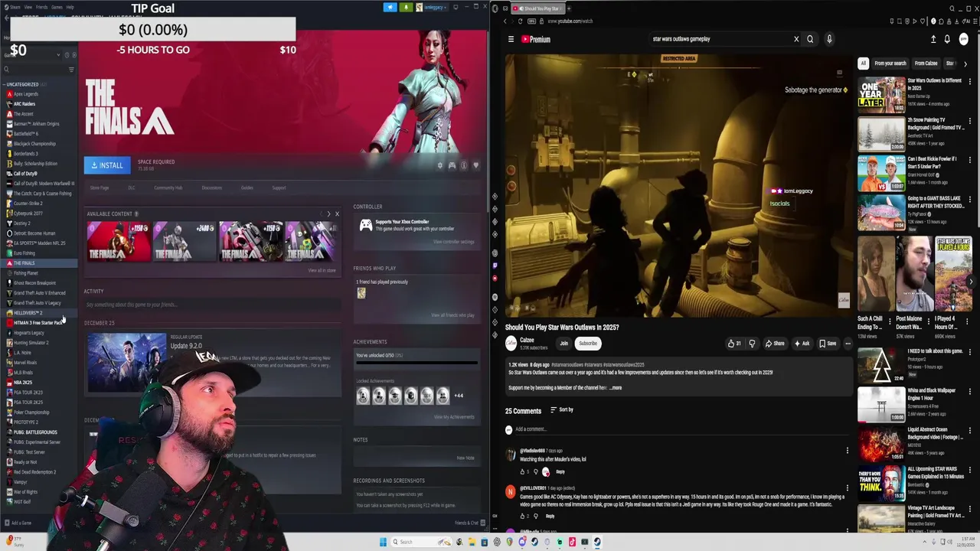Image resolution: width=980 pixels, height=551 pixels.
Task: Open the DLC tab in Steam
Action: tap(131, 187)
